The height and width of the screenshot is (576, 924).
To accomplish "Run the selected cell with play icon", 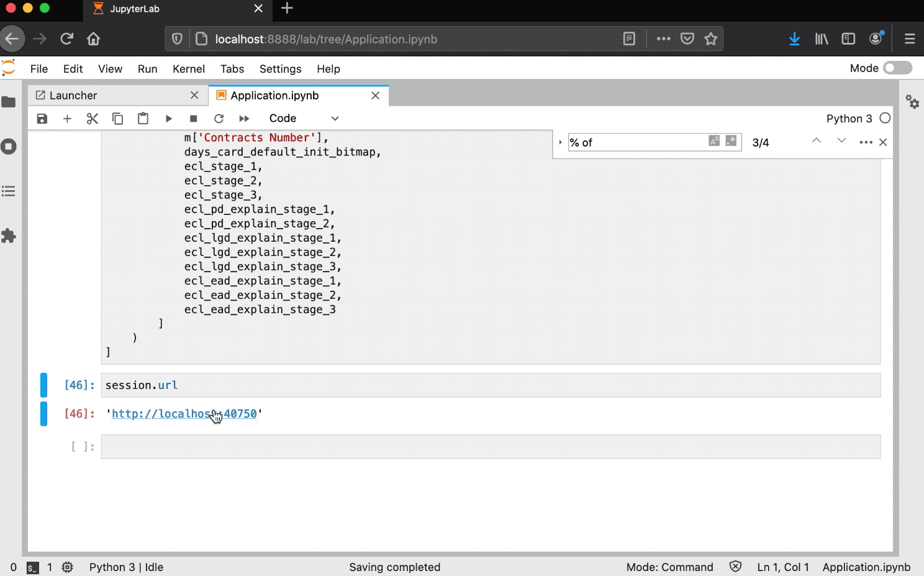I will click(x=168, y=119).
